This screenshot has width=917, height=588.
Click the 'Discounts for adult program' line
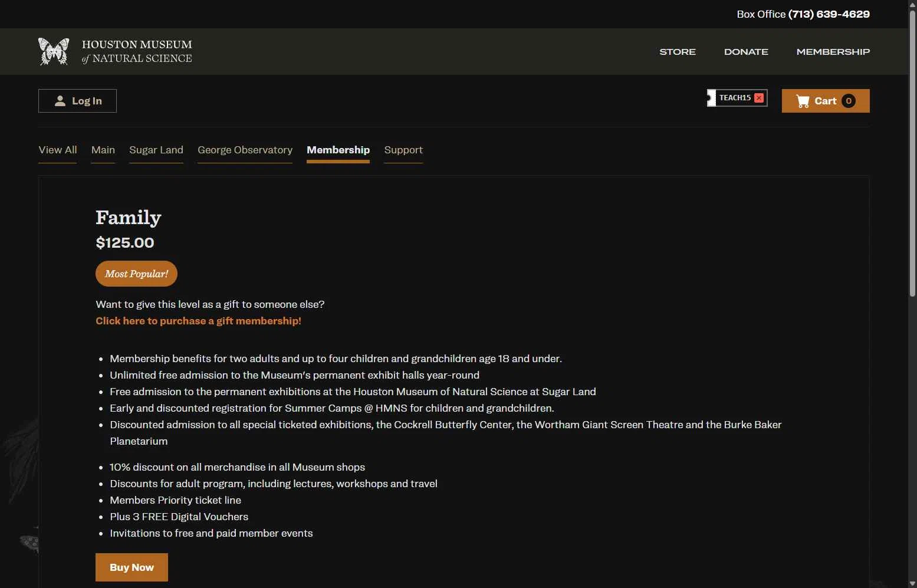(x=274, y=484)
